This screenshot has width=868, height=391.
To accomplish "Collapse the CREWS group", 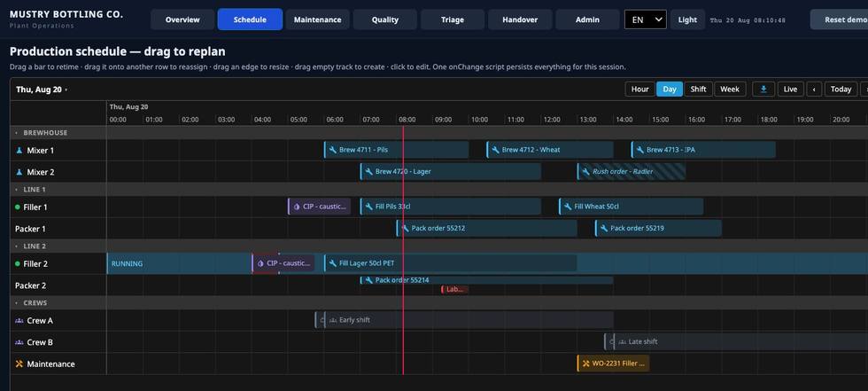I will (16, 303).
